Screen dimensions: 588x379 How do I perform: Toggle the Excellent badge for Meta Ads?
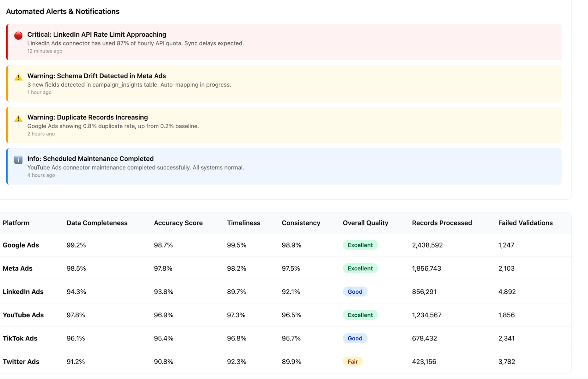pyautogui.click(x=360, y=268)
